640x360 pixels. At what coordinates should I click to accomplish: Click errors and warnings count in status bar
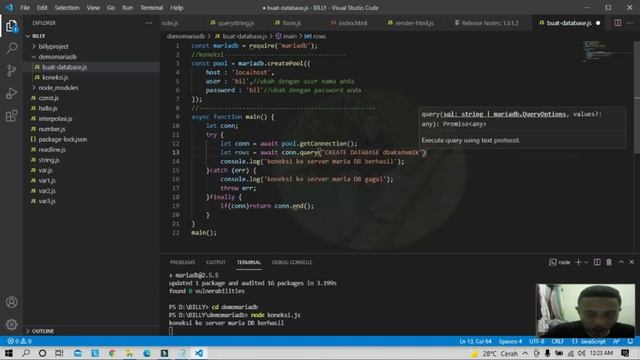[19, 341]
